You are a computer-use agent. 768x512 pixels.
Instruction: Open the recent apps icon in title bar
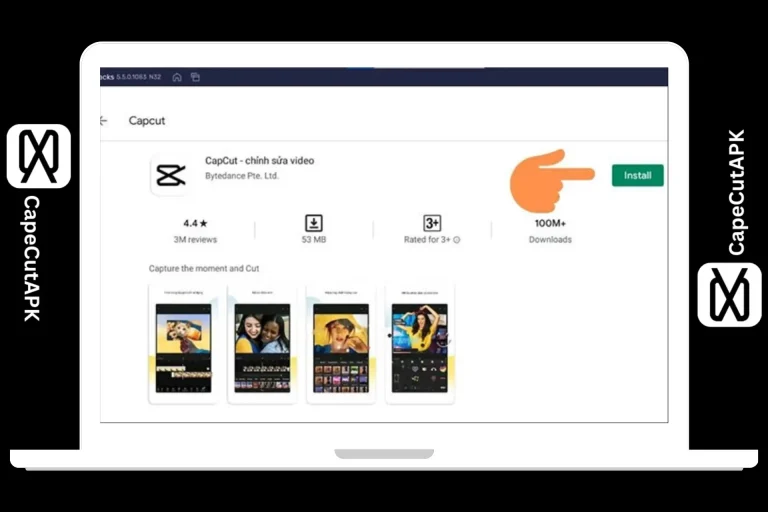point(195,77)
